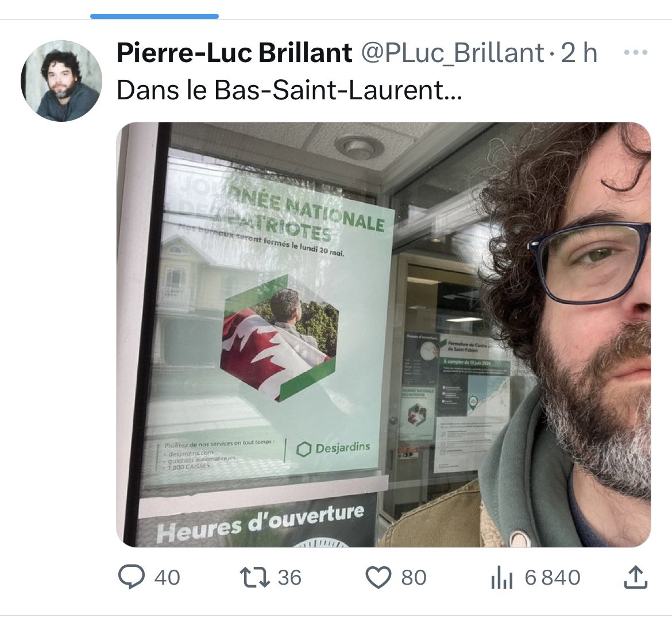Screen dimensions: 672x622
Task: Click the Pierre-Luc Brillant display name
Action: coord(234,53)
